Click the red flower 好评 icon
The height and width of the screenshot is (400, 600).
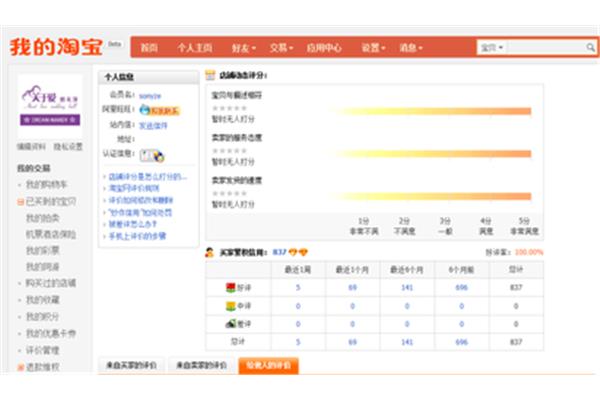tap(230, 287)
